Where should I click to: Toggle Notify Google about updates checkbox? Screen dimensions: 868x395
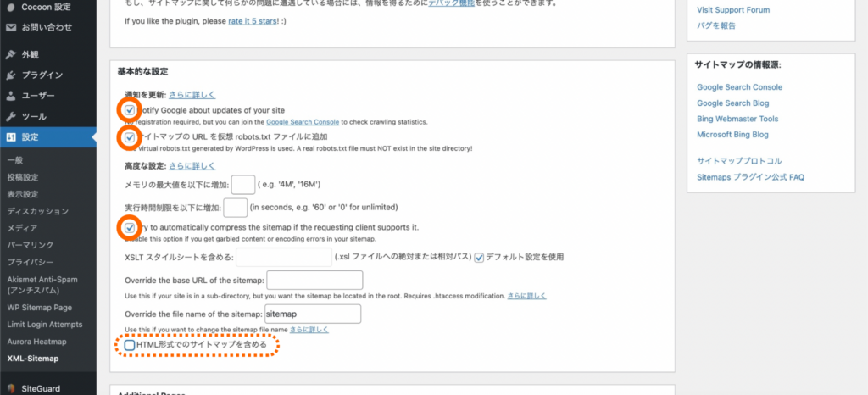click(129, 110)
